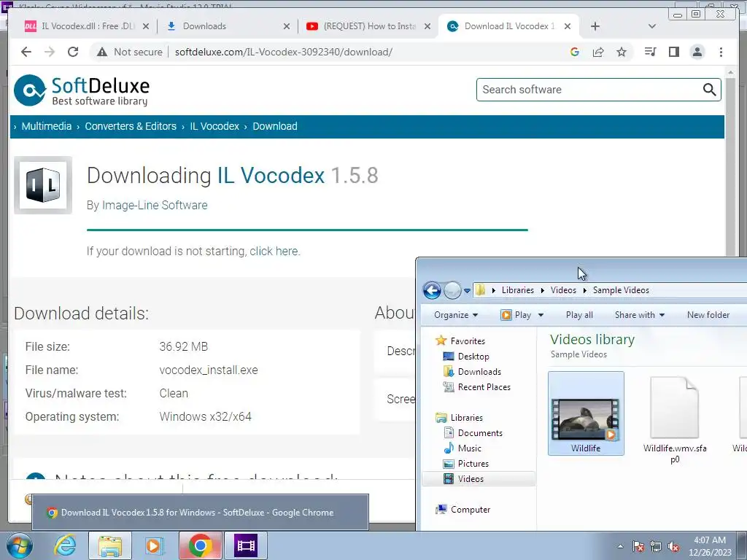Open Explorer recent locations dropdown
Screen dimensions: 747x560
(467, 290)
